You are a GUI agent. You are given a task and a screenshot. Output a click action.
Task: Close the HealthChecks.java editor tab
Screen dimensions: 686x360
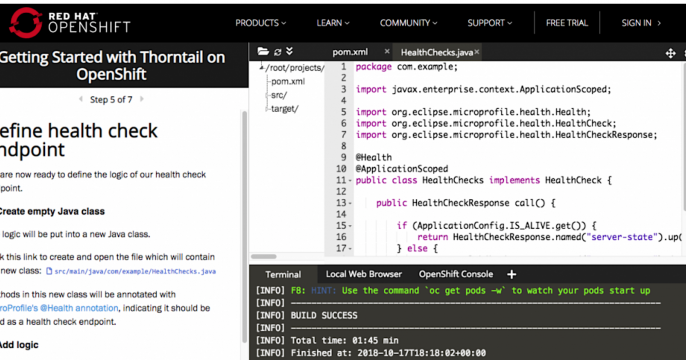[x=477, y=52]
